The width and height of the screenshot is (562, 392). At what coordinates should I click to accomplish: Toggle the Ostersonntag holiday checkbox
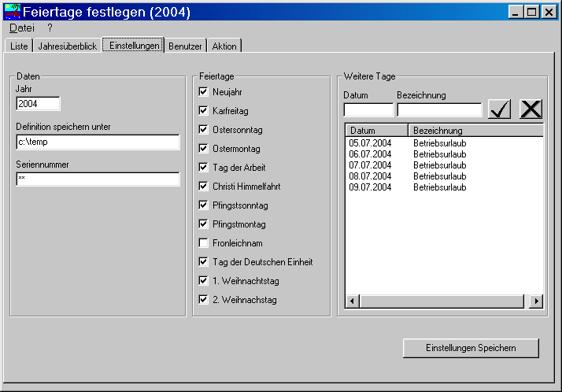coord(203,129)
